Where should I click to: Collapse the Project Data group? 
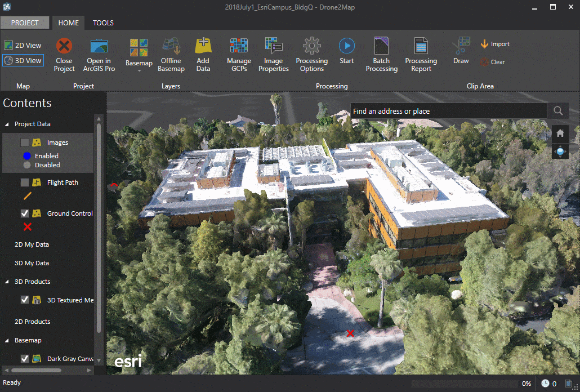point(7,124)
